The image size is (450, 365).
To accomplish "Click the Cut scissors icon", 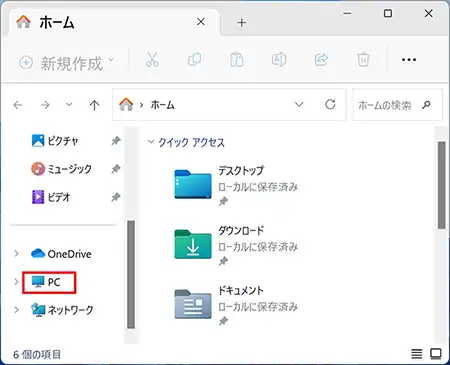I will click(x=152, y=60).
